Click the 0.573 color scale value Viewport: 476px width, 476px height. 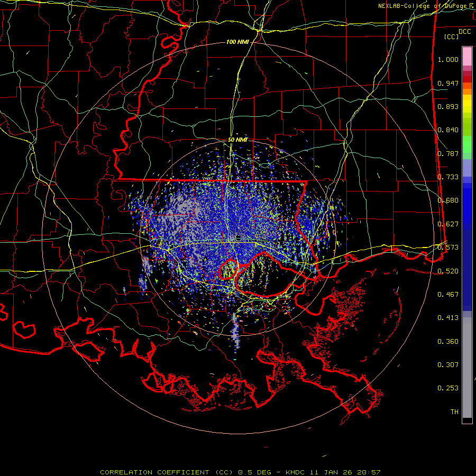448,248
